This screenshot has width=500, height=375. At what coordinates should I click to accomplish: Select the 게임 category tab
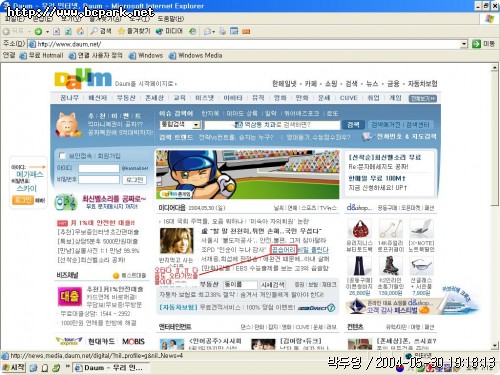[395, 98]
